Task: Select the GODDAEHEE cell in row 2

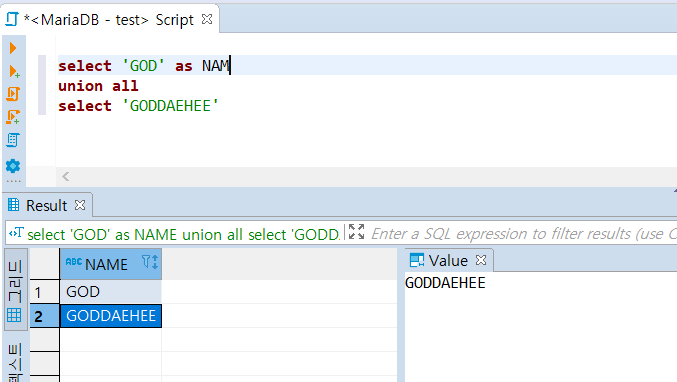Action: coord(111,316)
